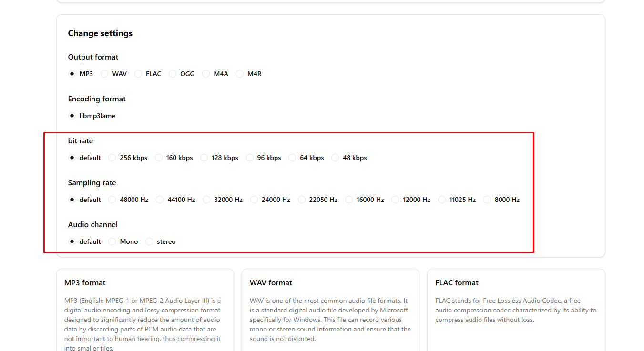Set sampling rate to 8000 Hz
644x351 pixels.
coord(487,200)
